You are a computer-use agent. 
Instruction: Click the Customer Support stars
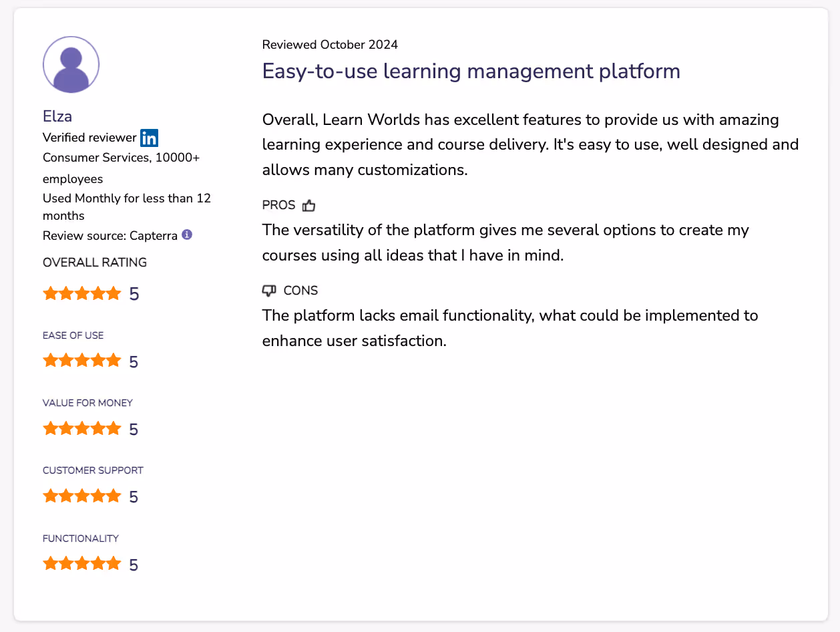click(x=81, y=496)
